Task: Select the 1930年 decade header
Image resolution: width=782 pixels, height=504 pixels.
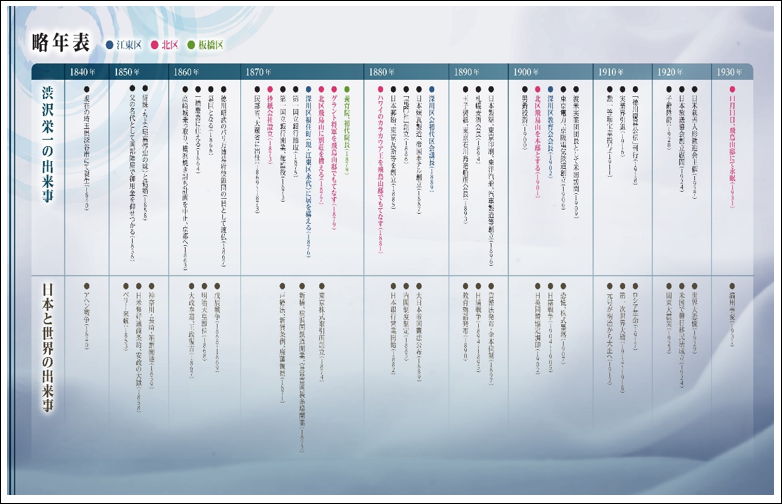Action: click(729, 72)
